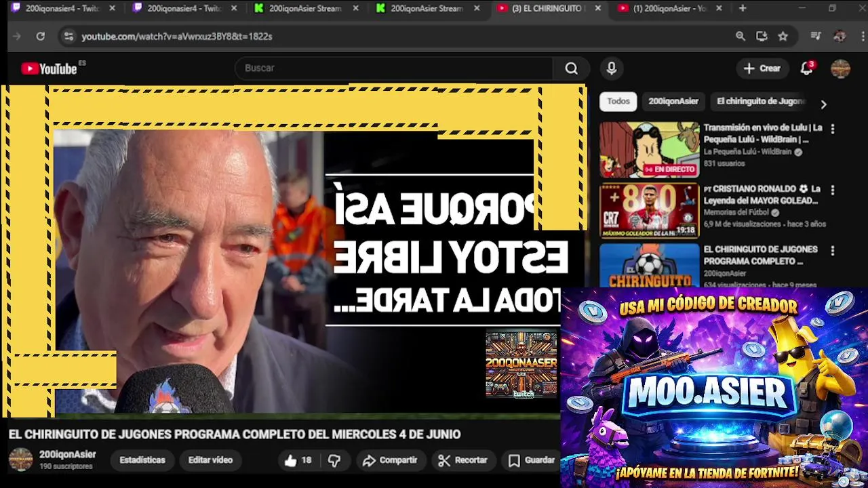Start voice search with the microphone

611,68
